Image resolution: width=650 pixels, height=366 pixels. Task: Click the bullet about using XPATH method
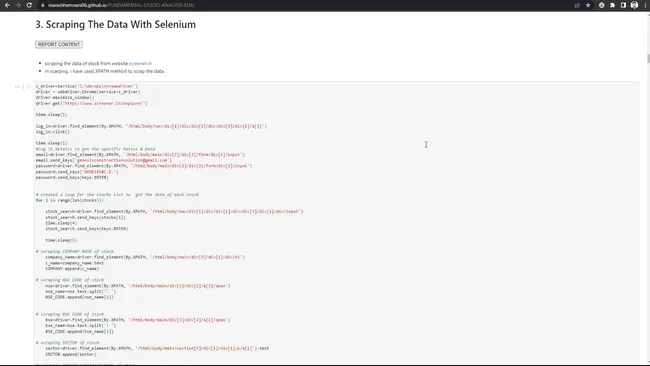click(x=104, y=71)
